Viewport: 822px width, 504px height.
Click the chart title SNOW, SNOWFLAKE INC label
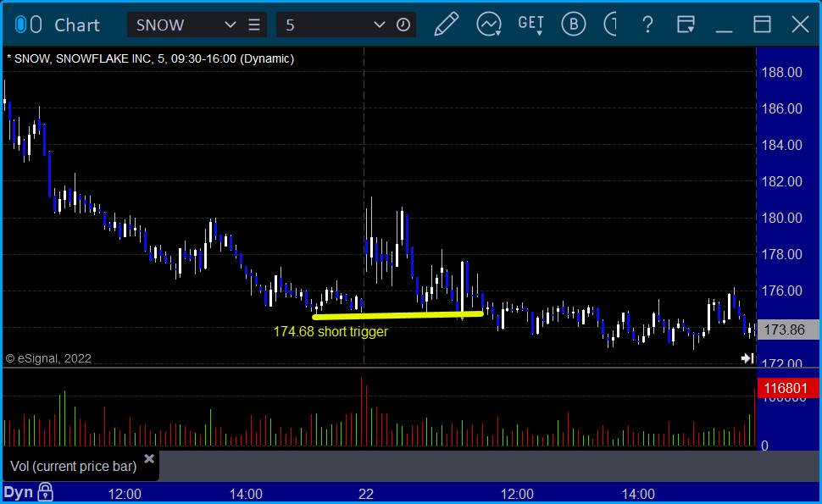click(x=151, y=58)
